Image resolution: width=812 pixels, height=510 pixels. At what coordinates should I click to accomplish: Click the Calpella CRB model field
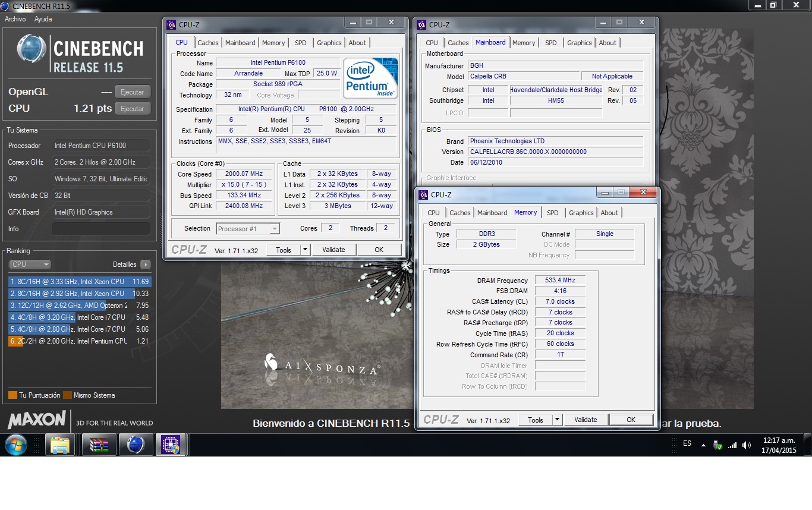pos(523,76)
